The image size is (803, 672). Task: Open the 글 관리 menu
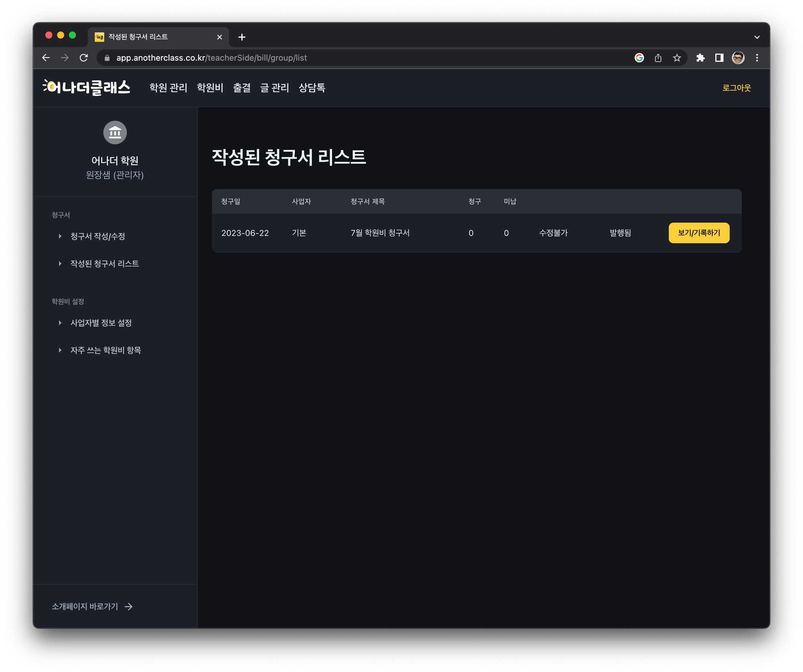[275, 88]
